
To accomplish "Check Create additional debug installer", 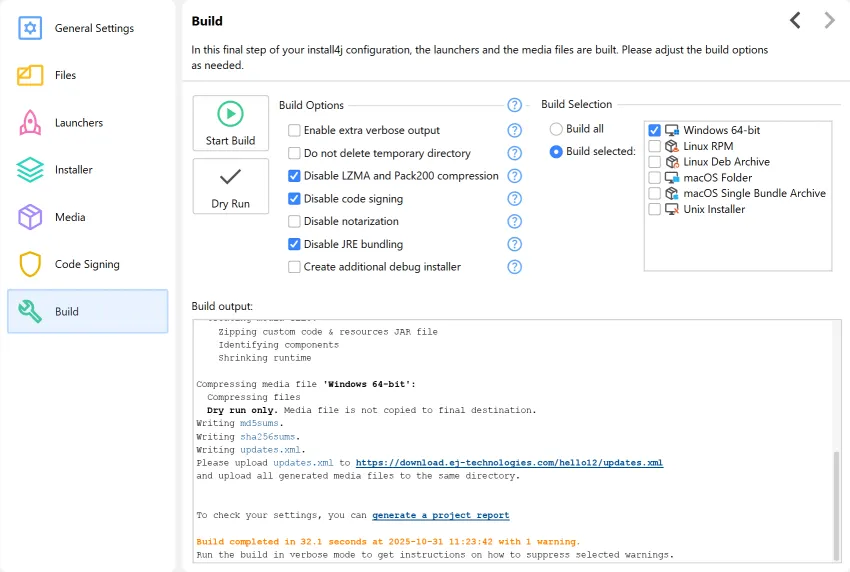I will (294, 267).
